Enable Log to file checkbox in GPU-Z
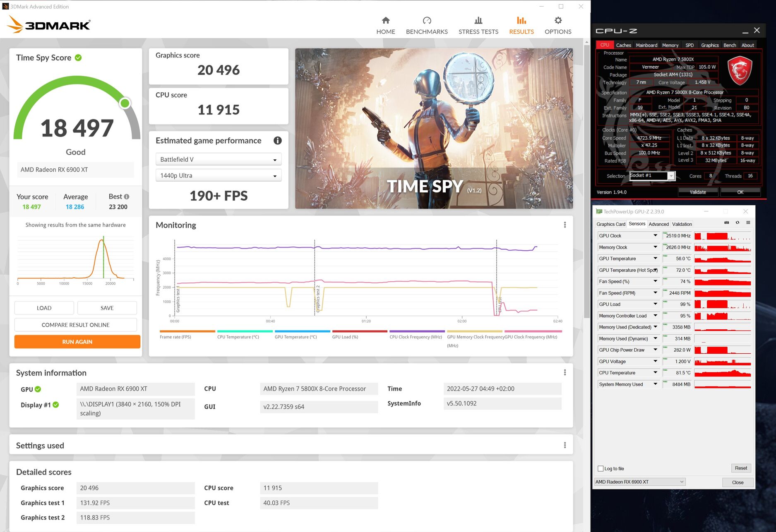The height and width of the screenshot is (532, 776). click(601, 469)
